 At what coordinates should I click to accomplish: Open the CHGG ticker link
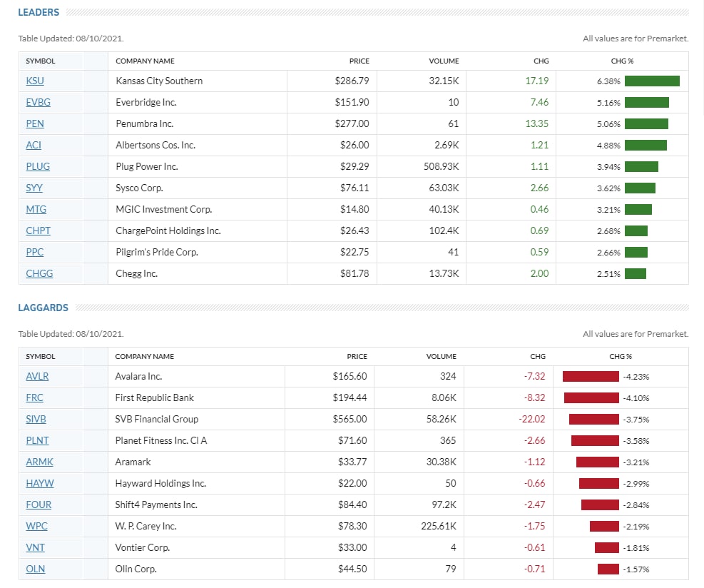pos(39,273)
